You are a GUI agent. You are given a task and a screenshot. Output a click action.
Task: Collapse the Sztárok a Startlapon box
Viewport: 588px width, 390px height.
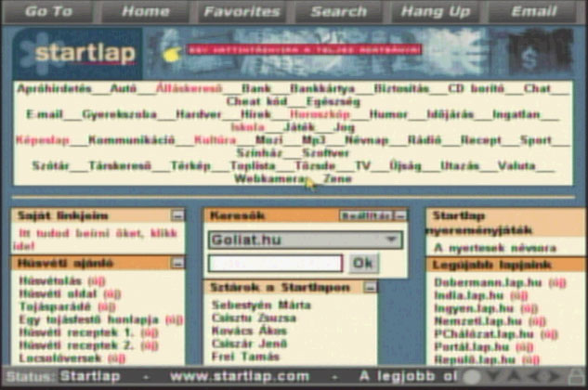[370, 288]
